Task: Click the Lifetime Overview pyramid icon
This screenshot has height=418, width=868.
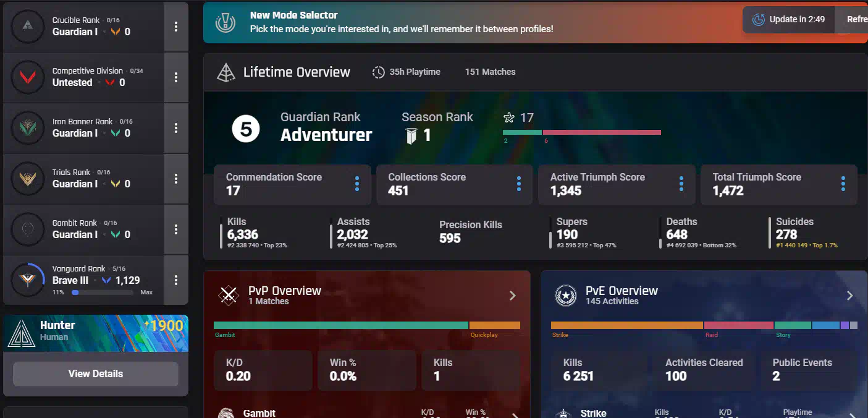Action: coord(226,72)
